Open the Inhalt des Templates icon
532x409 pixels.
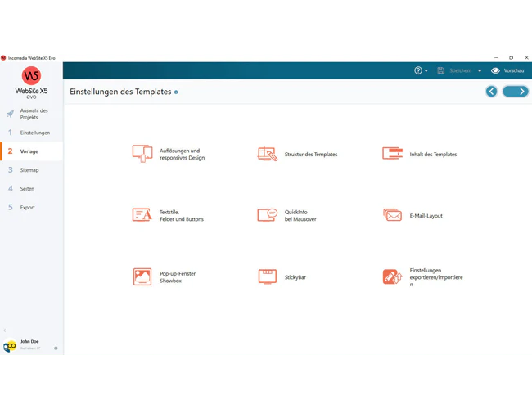[x=393, y=154]
